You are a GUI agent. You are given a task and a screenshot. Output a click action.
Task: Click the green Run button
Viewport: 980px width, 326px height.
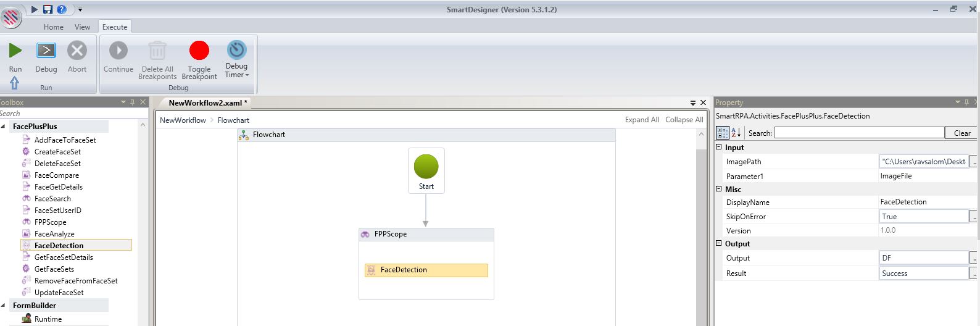coord(15,51)
